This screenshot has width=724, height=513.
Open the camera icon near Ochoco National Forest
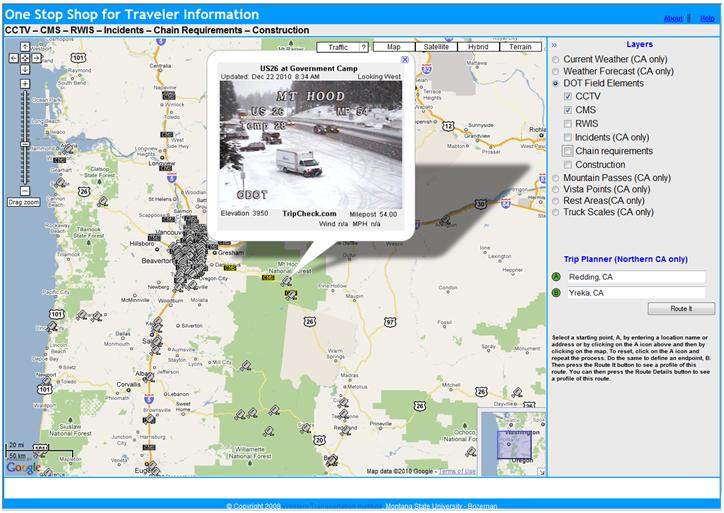click(x=471, y=452)
